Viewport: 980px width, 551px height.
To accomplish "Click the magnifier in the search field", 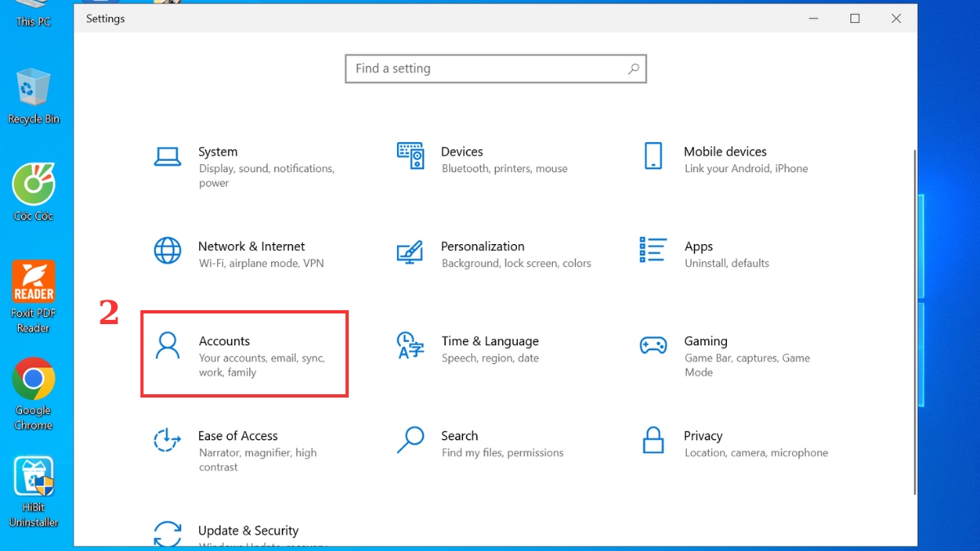I will click(x=634, y=69).
